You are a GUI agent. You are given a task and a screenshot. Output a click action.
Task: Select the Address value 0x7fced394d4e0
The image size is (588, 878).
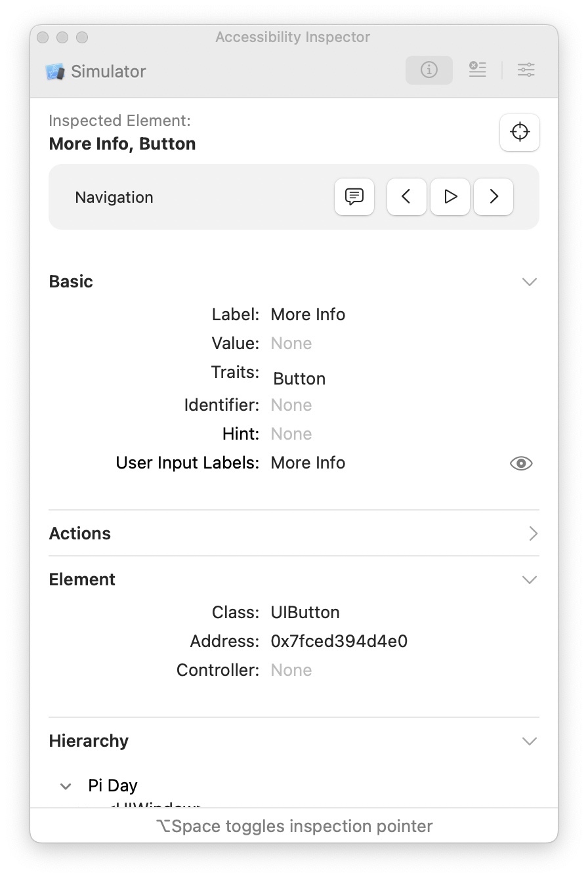click(x=339, y=641)
